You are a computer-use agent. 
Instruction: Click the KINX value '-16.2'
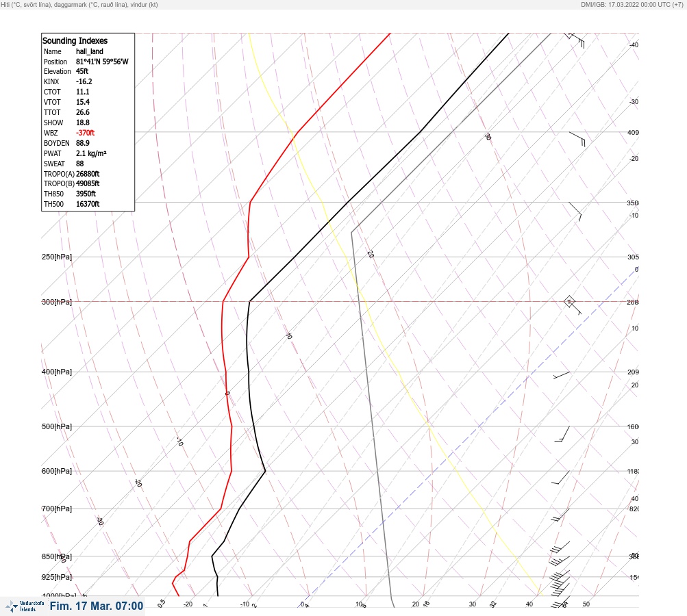click(x=84, y=81)
